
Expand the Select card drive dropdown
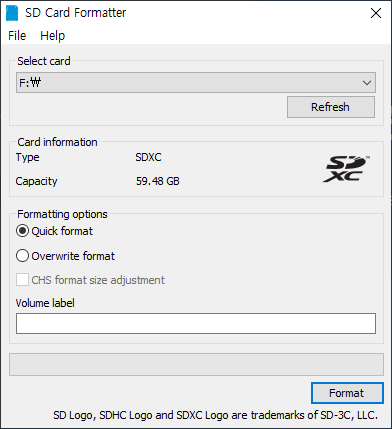click(x=196, y=82)
